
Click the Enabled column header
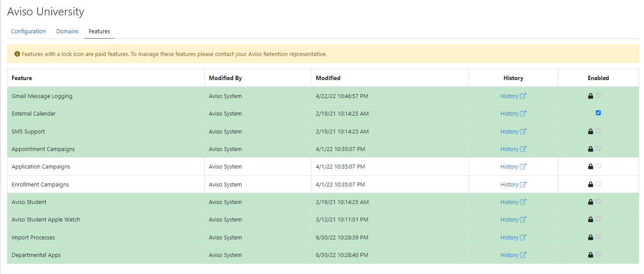click(x=598, y=78)
